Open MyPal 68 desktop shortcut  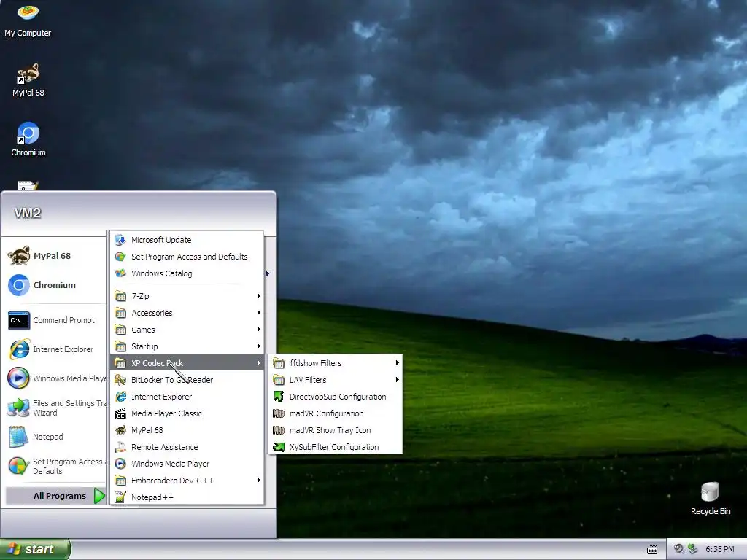pos(28,80)
